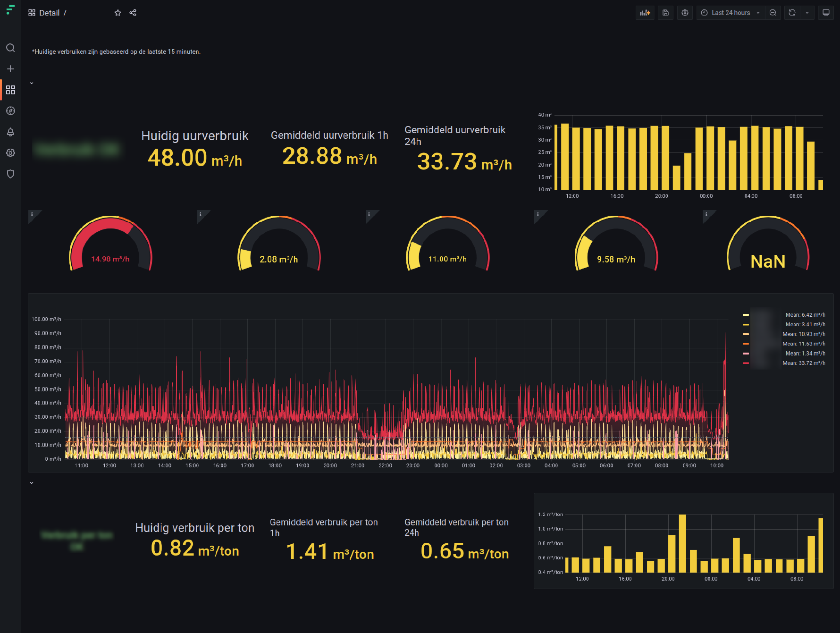Open the search dashboards icon
Image resolution: width=840 pixels, height=633 pixels.
(10, 48)
